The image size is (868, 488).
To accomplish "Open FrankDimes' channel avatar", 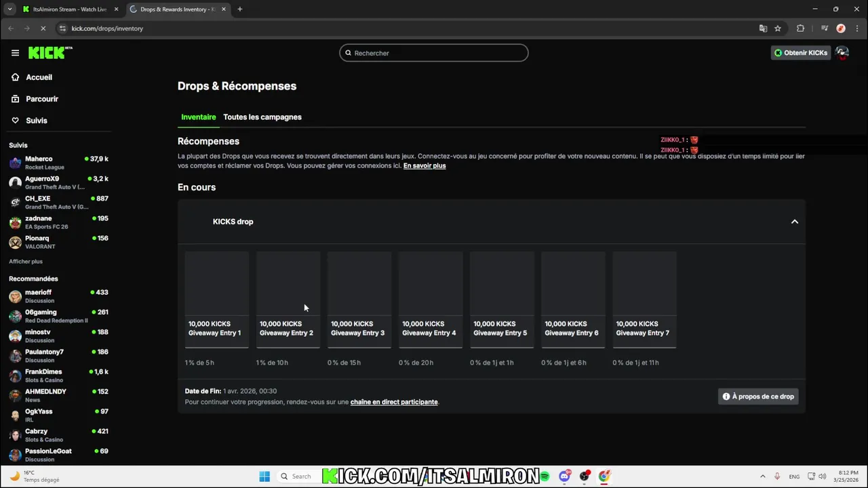I will click(15, 375).
